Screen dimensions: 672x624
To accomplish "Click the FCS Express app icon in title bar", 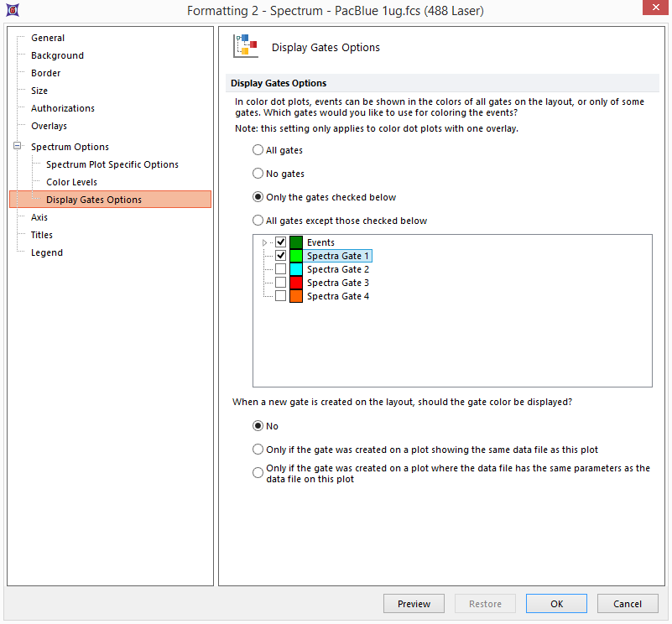I will pyautogui.click(x=11, y=10).
